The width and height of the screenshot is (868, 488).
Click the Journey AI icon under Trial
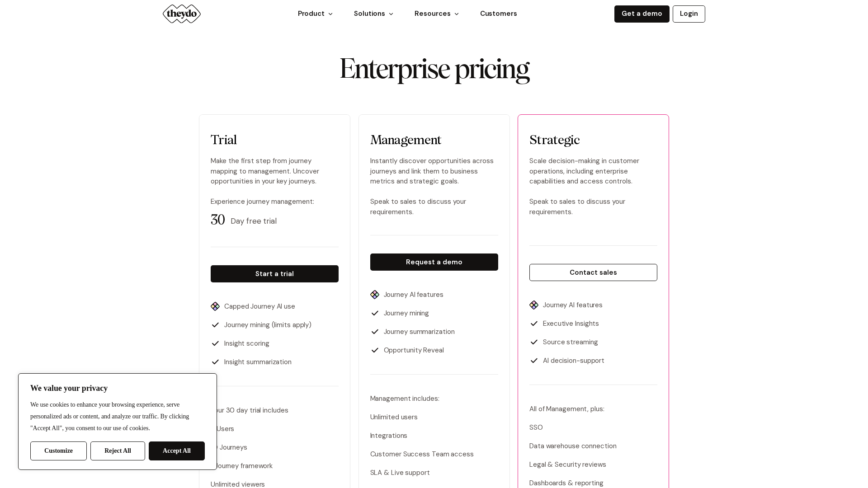(215, 306)
